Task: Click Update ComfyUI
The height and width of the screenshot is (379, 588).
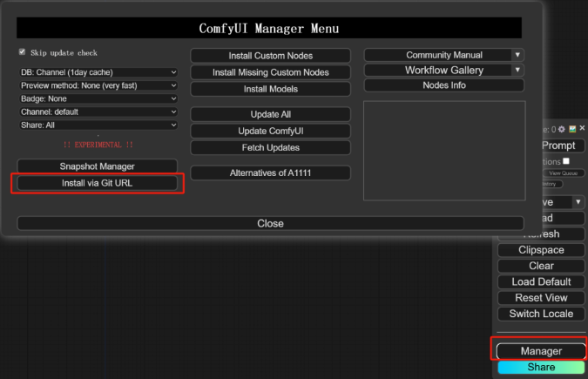Action: click(x=270, y=131)
